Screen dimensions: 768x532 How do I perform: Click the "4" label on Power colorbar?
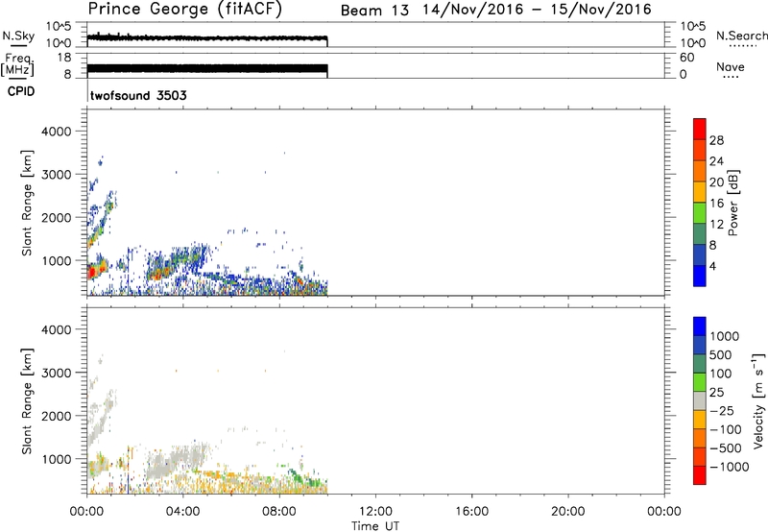(x=712, y=266)
